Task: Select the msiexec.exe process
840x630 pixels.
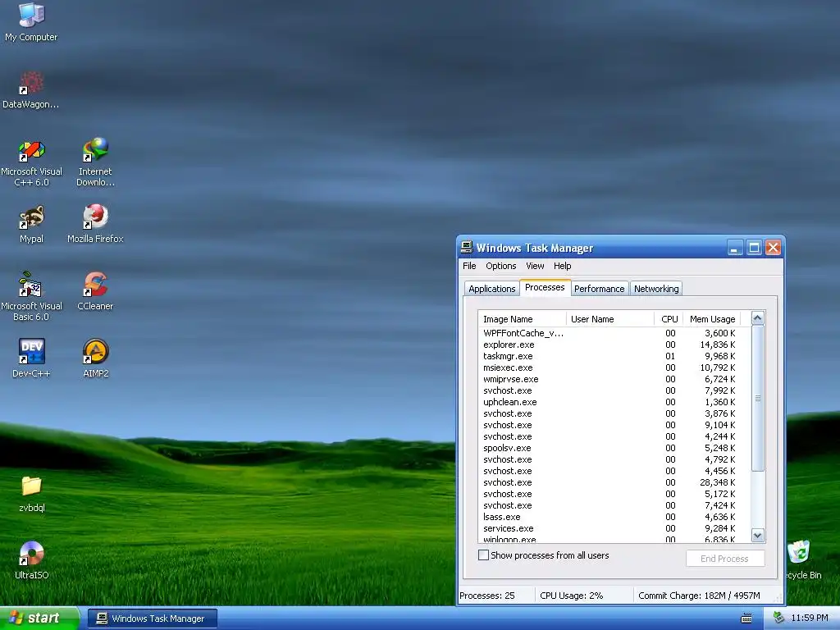Action: coord(610,367)
